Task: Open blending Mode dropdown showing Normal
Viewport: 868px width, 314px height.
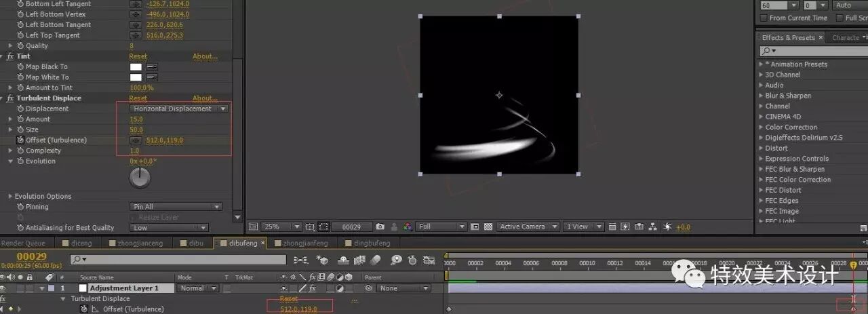Action: click(x=197, y=288)
